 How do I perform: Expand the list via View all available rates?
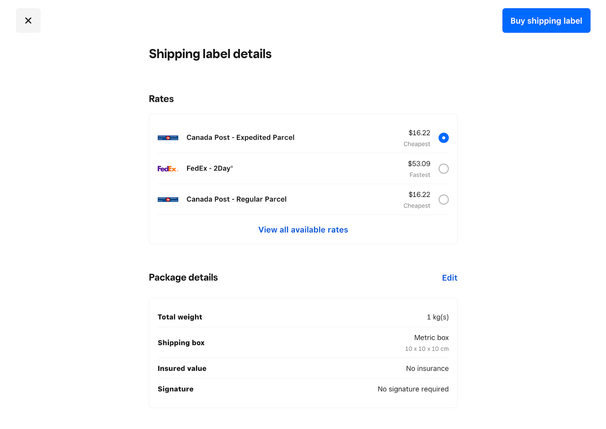click(303, 230)
